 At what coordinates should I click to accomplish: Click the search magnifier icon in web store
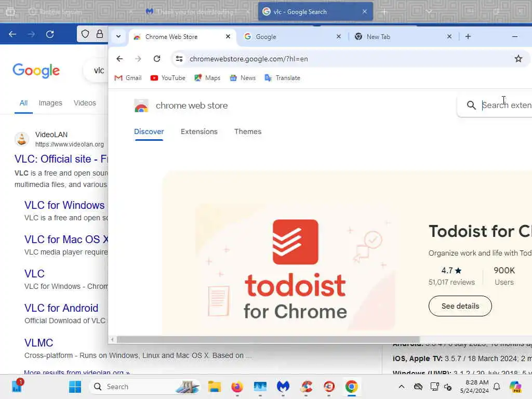point(471,105)
